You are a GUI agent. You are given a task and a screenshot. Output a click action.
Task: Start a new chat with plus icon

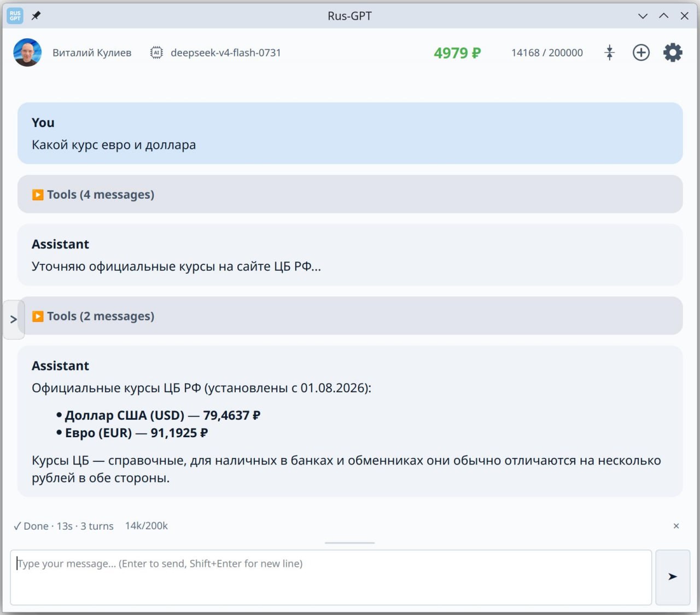[641, 53]
